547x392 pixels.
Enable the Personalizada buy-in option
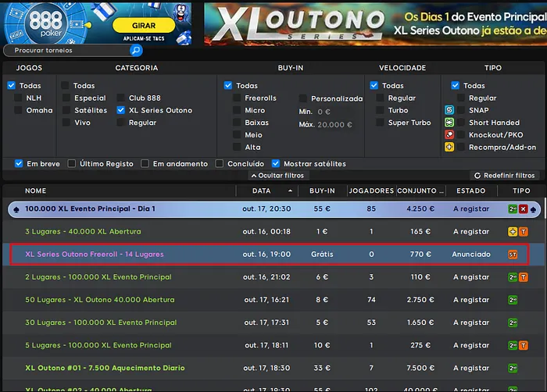[x=303, y=98]
